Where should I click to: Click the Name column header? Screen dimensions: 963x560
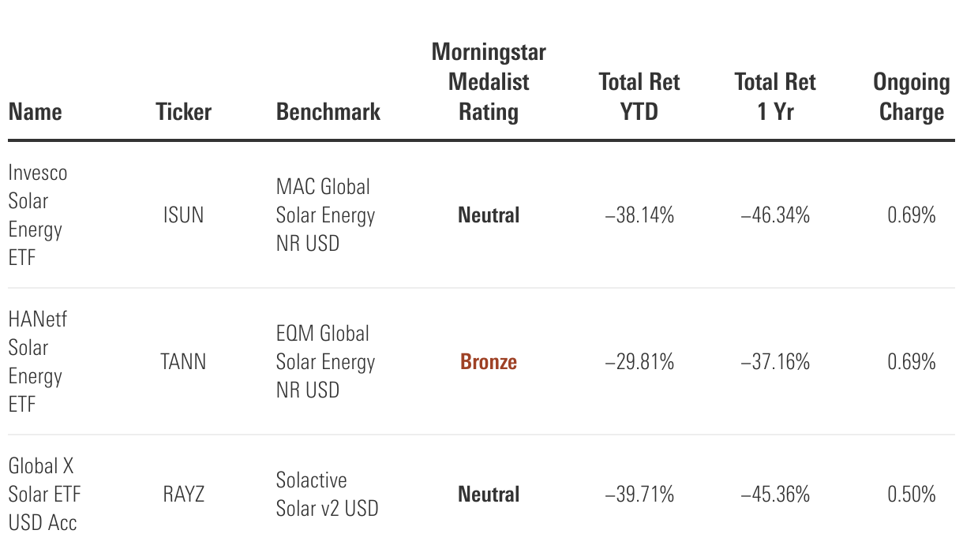36,112
